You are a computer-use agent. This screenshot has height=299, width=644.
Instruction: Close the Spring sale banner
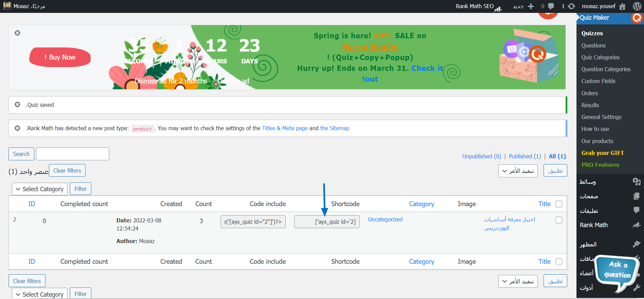[17, 33]
